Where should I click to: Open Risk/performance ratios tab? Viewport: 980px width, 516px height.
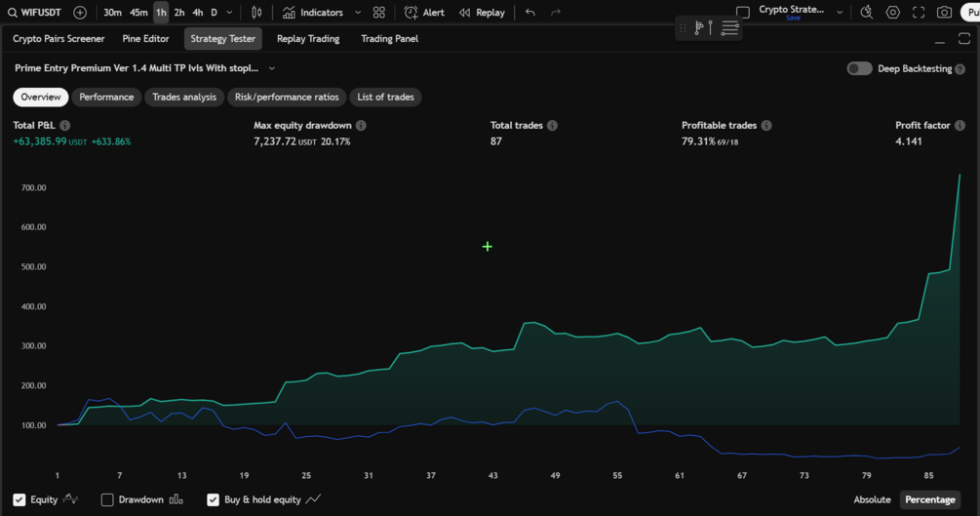[x=287, y=97]
